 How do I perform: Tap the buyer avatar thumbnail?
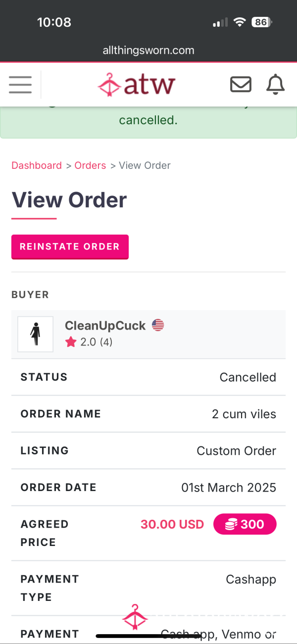click(x=35, y=334)
